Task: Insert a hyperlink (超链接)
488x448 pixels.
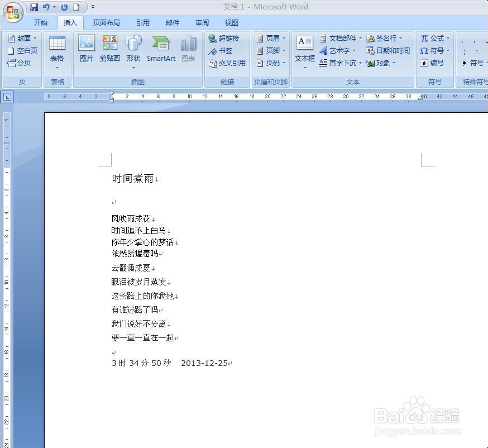Action: [x=226, y=38]
